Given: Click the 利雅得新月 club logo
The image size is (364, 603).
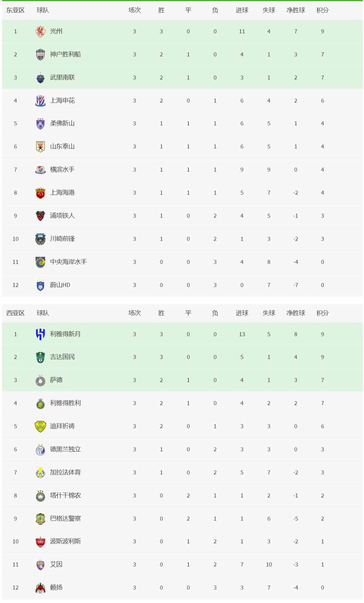Looking at the screenshot, I should pyautogui.click(x=40, y=334).
